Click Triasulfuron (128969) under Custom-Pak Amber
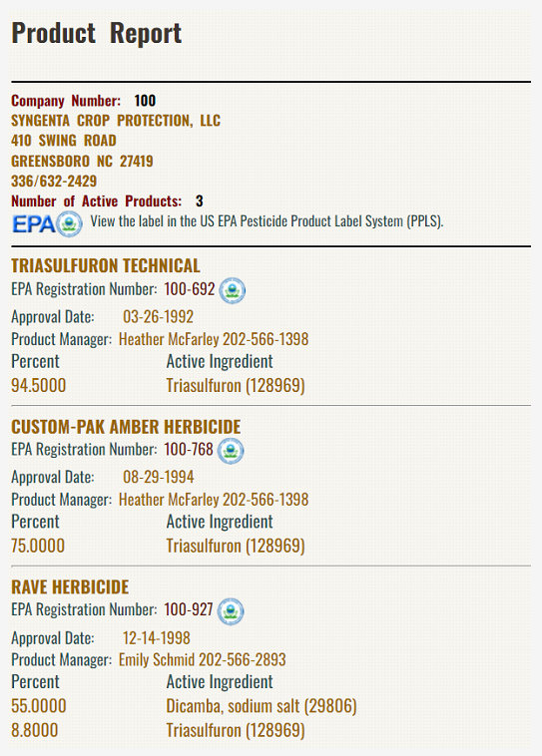The height and width of the screenshot is (756, 542). (x=236, y=546)
